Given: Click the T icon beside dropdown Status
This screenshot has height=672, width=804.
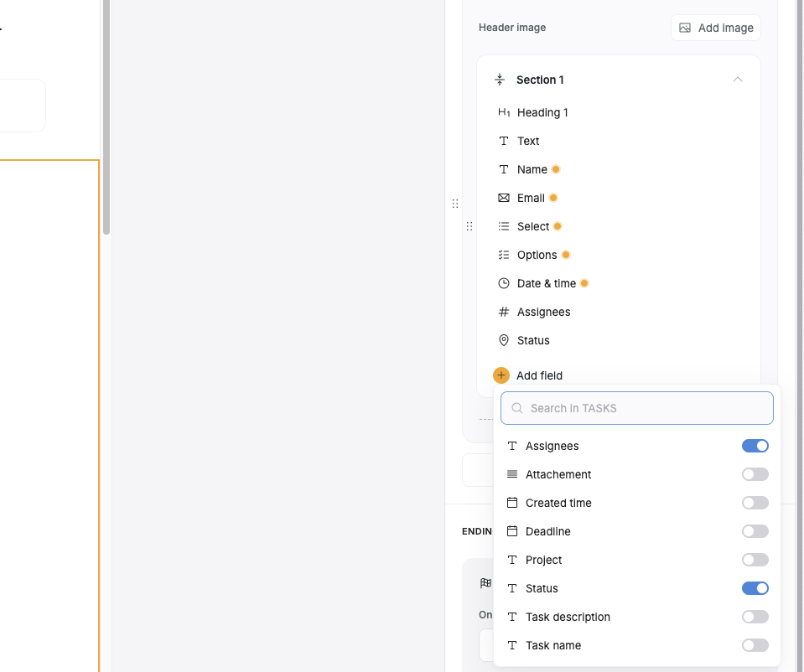Looking at the screenshot, I should [511, 588].
